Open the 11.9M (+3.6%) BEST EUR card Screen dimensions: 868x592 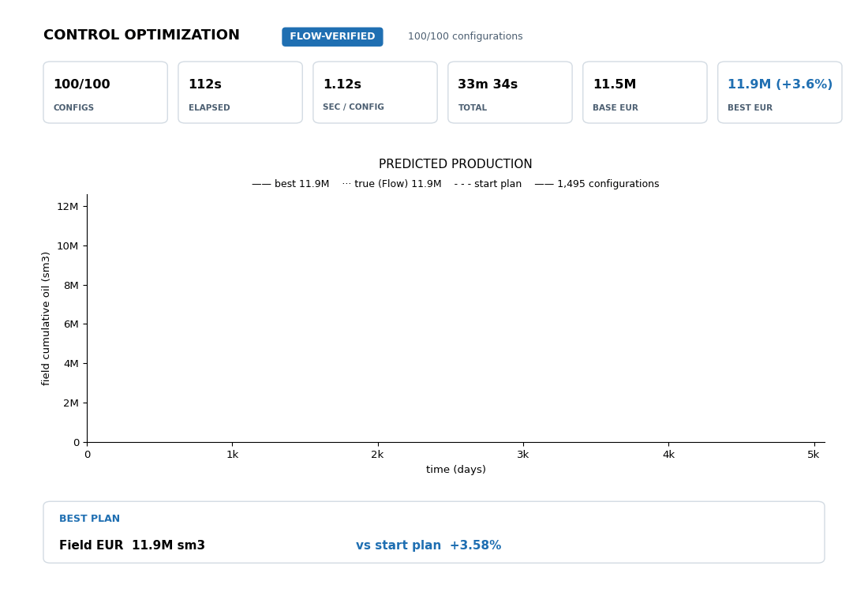coord(780,92)
